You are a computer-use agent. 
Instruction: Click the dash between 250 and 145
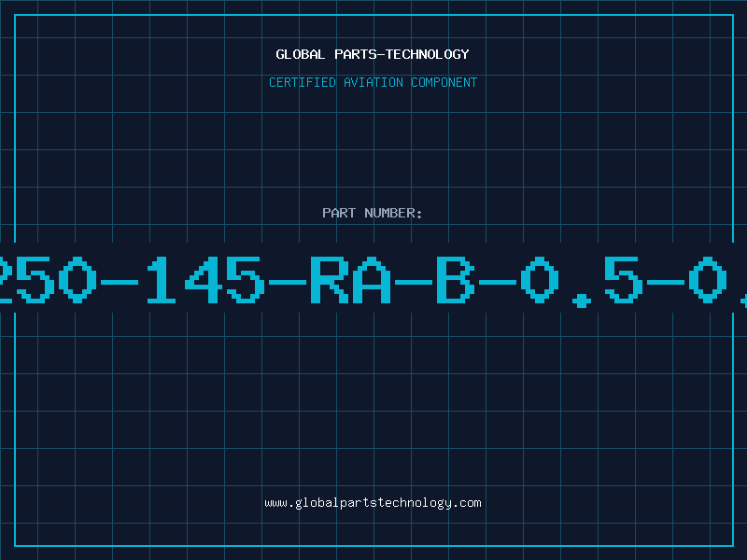click(120, 282)
